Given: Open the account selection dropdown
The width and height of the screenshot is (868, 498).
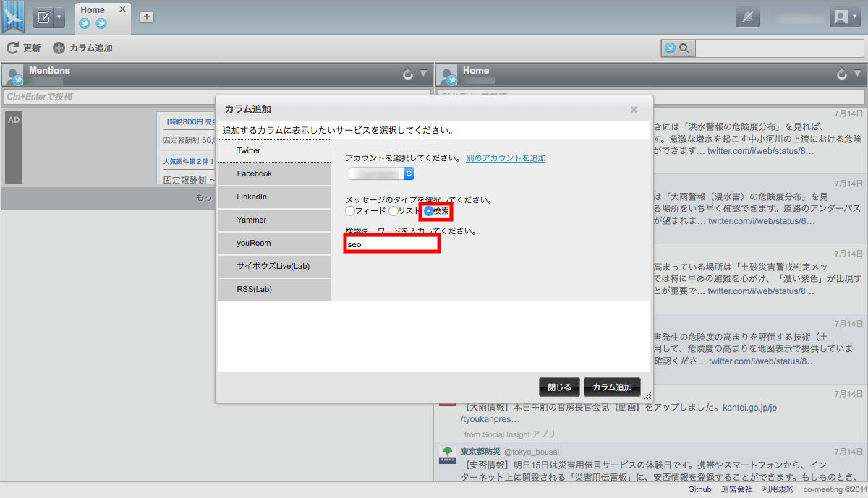Looking at the screenshot, I should [x=381, y=173].
